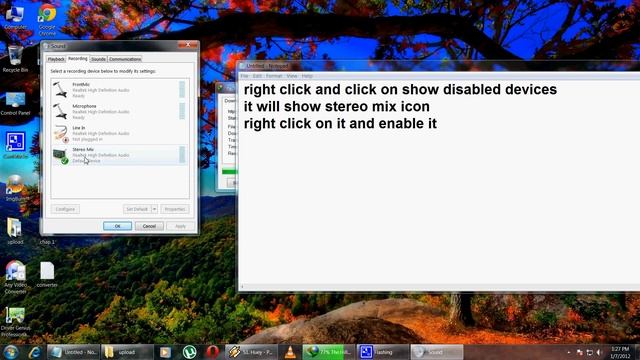Screen dimensions: 640x360
Task: Switch to the Winamp Huey taskbar button
Action: point(251,352)
